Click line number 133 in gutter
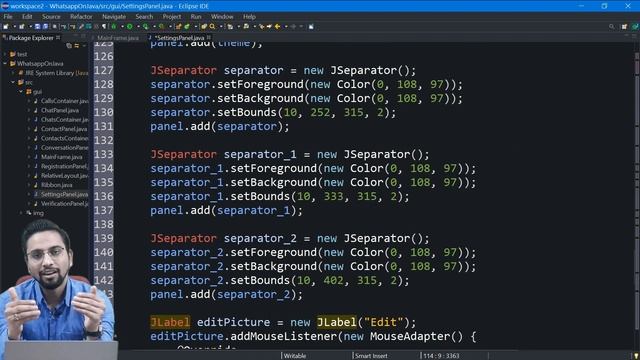Screen dimensions: 640x360 [104, 154]
